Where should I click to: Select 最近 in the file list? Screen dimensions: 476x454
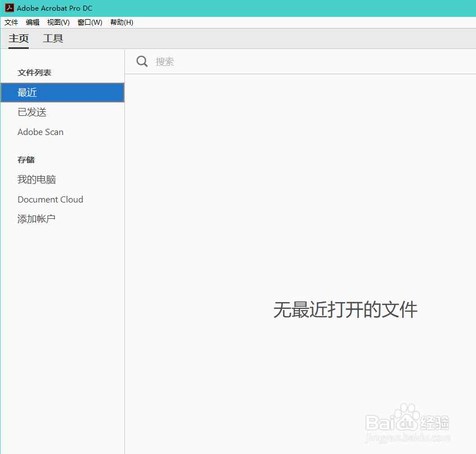click(x=62, y=93)
